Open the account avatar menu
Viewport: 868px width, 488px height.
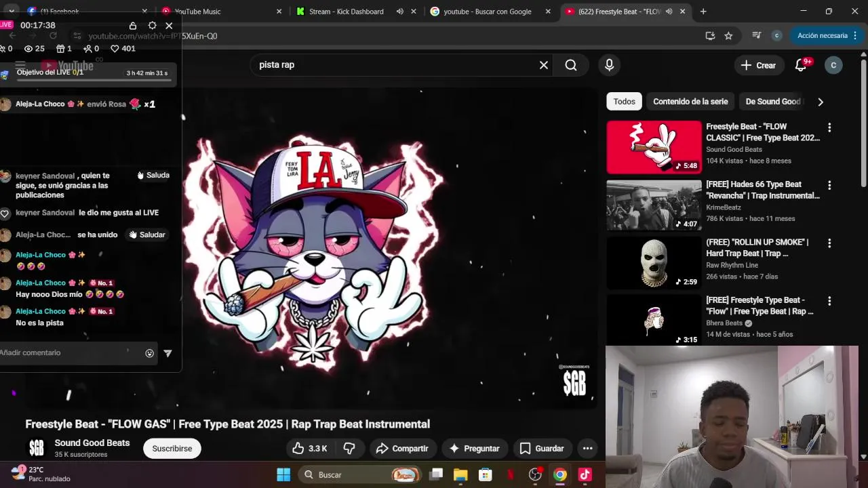point(833,65)
